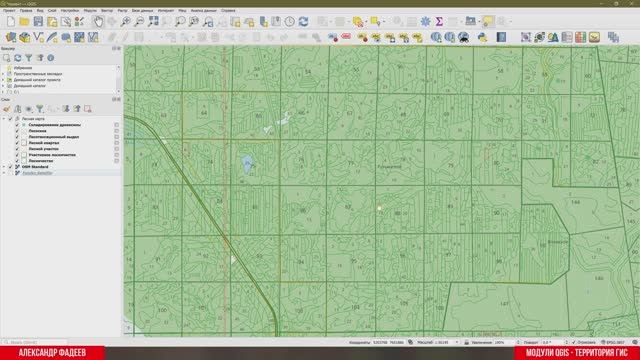Screen dimensions: 640x360
Task: Collapse the Лесная карта layer group
Action: tap(4, 119)
